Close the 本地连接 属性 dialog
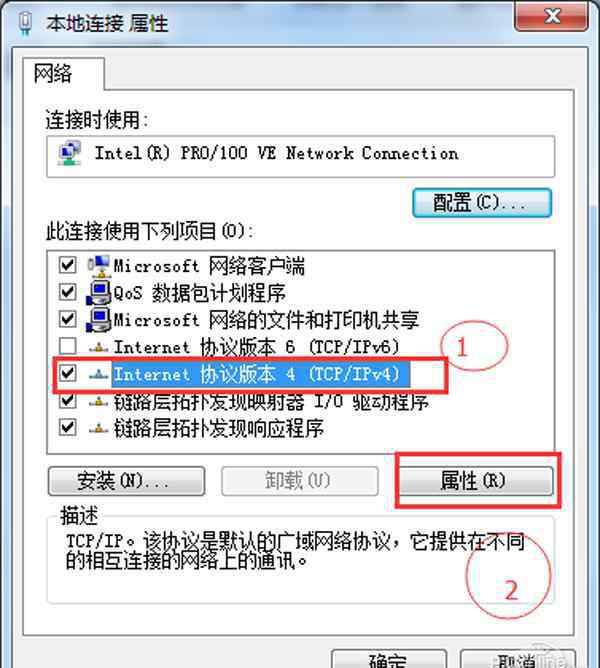The height and width of the screenshot is (668, 600). pos(552,16)
